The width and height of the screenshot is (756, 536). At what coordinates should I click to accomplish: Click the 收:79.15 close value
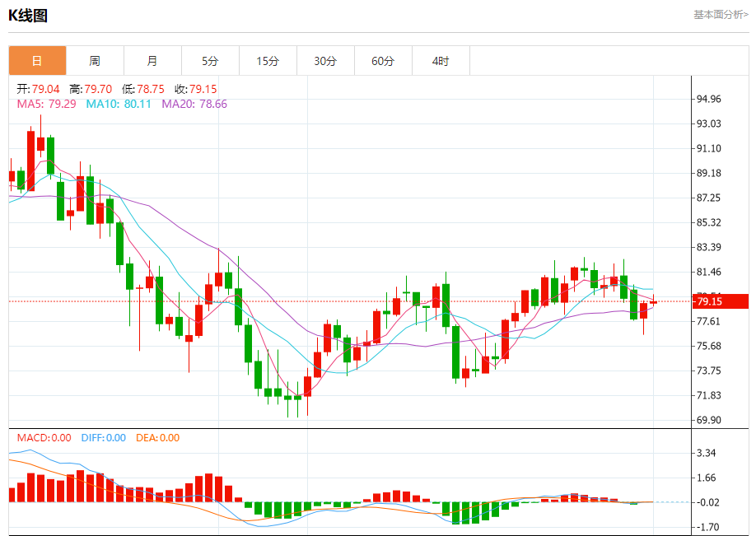tap(196, 89)
